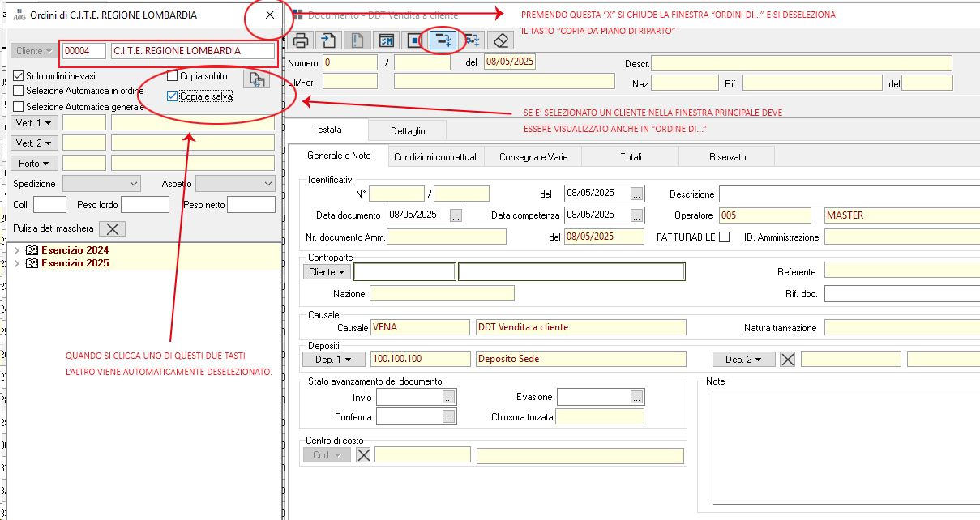Close the Ordini di C.I.T.E. window

[269, 15]
